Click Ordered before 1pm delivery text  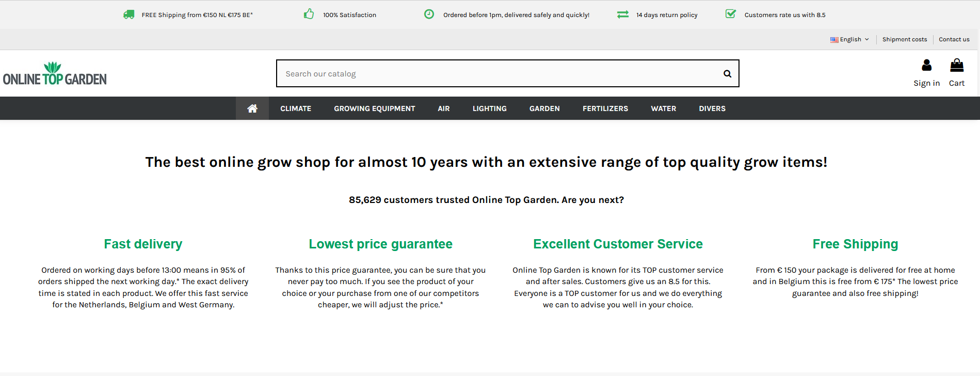tap(516, 15)
